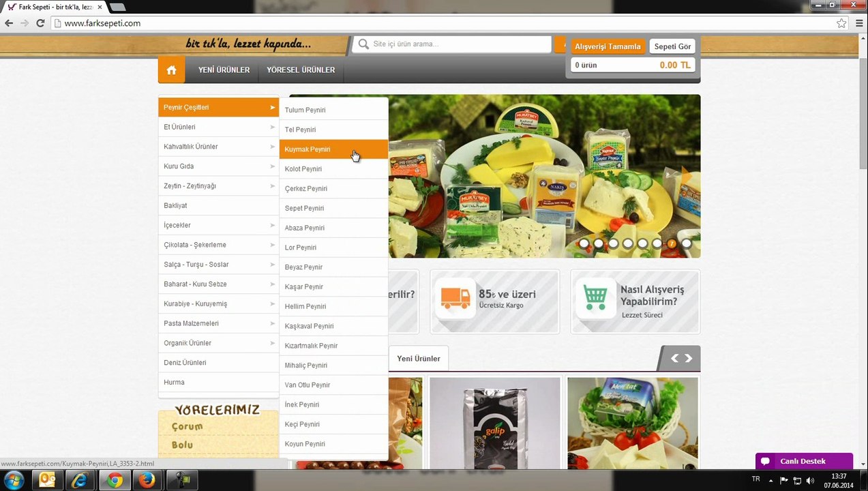Viewport: 868px width, 491px height.
Task: Click the orange home icon button
Action: [x=171, y=70]
